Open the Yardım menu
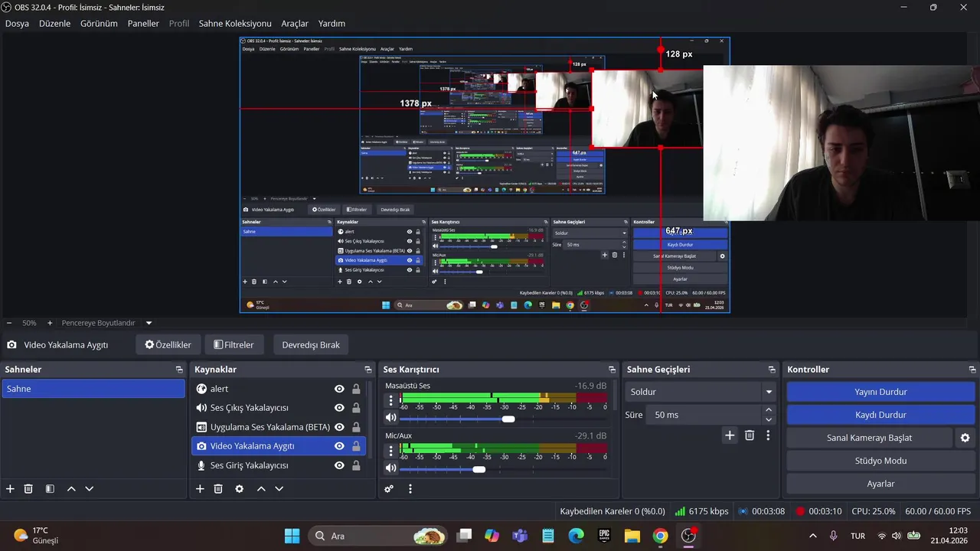980x551 pixels. pos(332,24)
